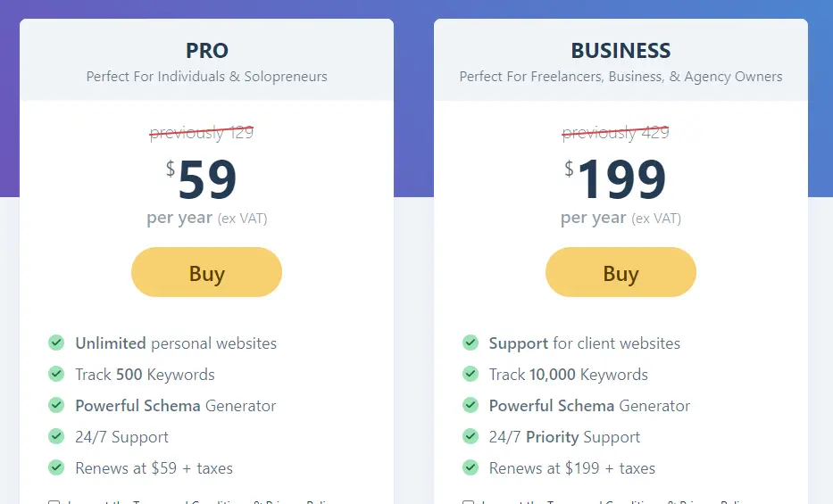Click the crossed-out previously 429 text
Screen dimensions: 833x504
pyautogui.click(x=615, y=133)
